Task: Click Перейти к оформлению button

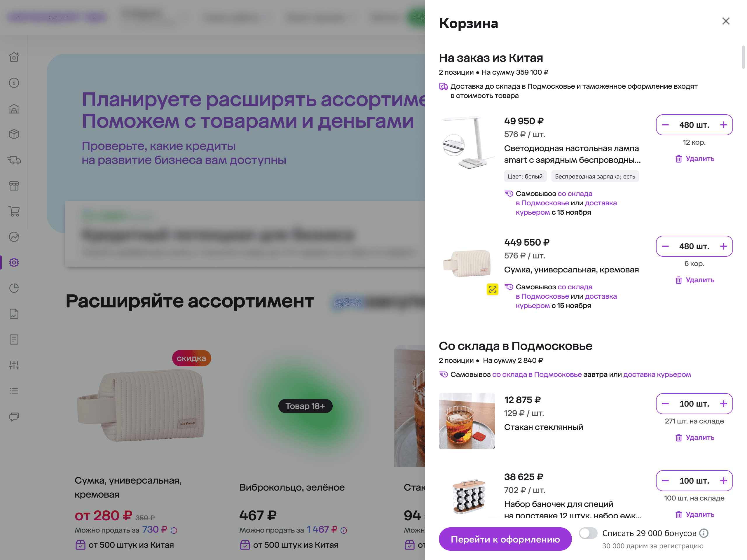Action: 505,539
